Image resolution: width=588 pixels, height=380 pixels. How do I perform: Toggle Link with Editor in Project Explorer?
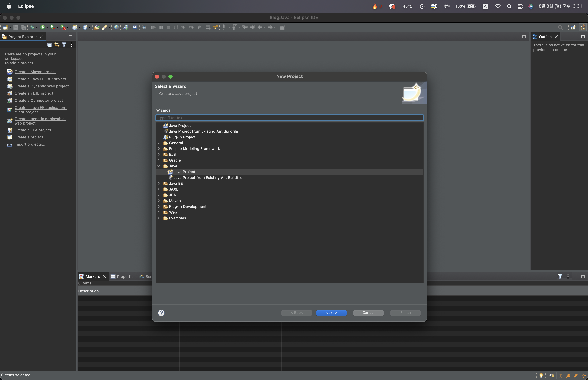click(x=57, y=45)
